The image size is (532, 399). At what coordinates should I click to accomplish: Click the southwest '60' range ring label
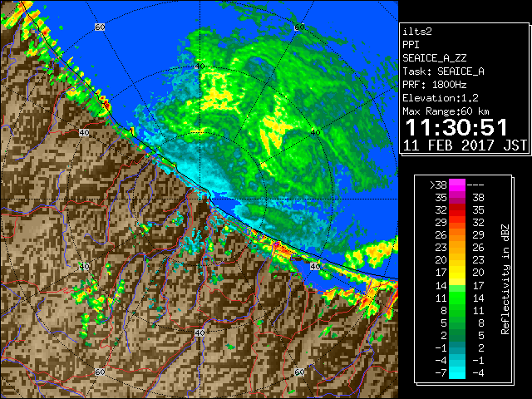(100, 372)
